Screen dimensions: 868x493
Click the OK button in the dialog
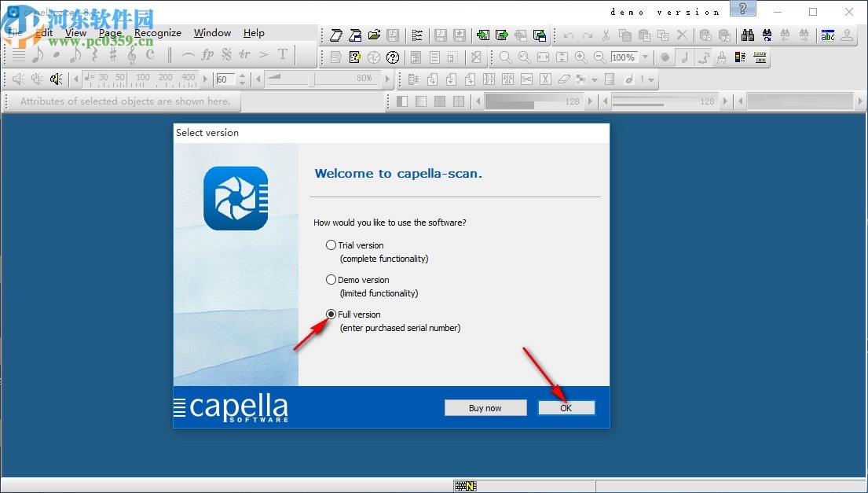pyautogui.click(x=566, y=408)
